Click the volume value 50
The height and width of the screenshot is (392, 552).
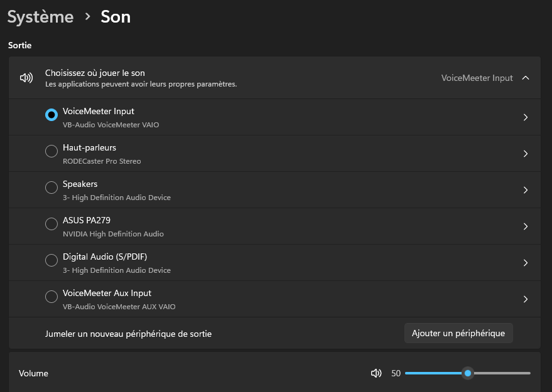pyautogui.click(x=396, y=373)
